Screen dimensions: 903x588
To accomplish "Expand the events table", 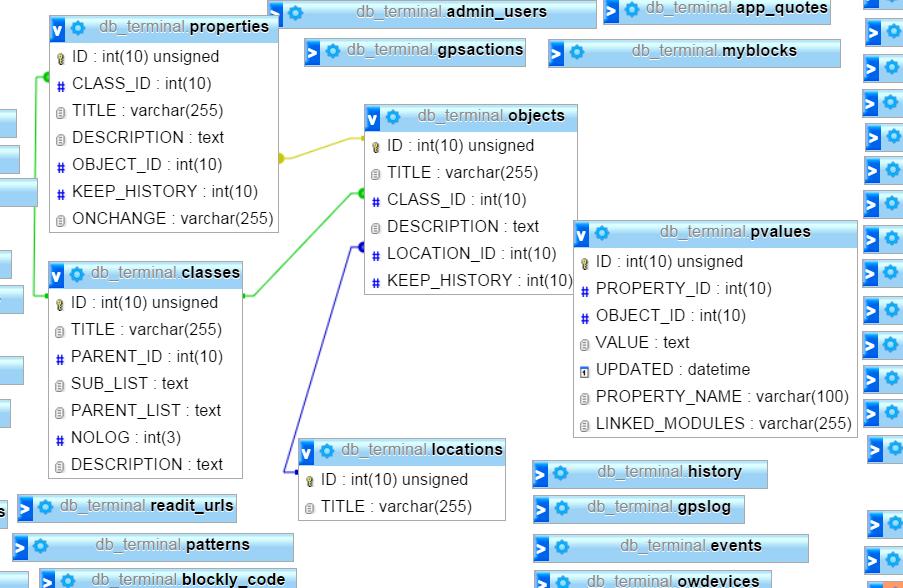I will point(541,548).
